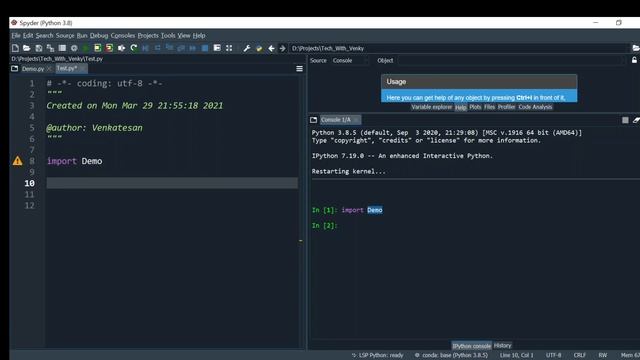Switch to Variable explorer tab
This screenshot has height=360, width=640.
pyautogui.click(x=431, y=107)
